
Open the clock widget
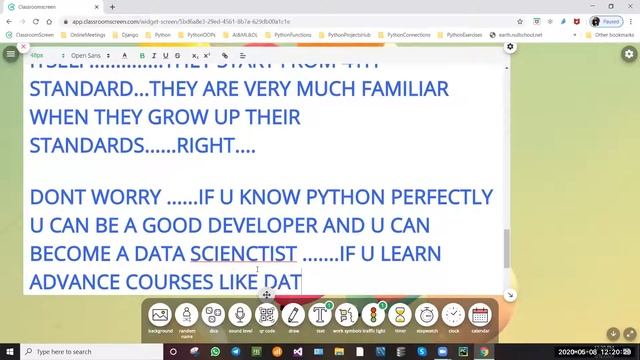click(x=453, y=315)
